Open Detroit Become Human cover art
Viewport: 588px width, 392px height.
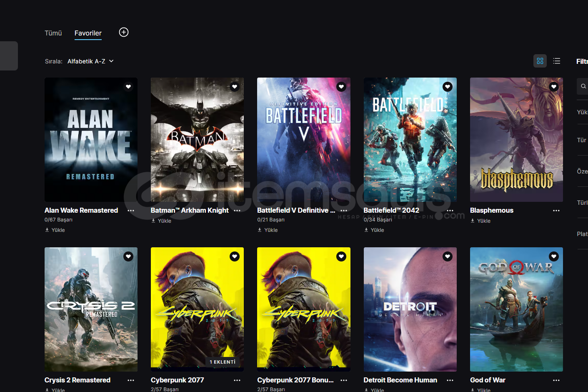[410, 309]
